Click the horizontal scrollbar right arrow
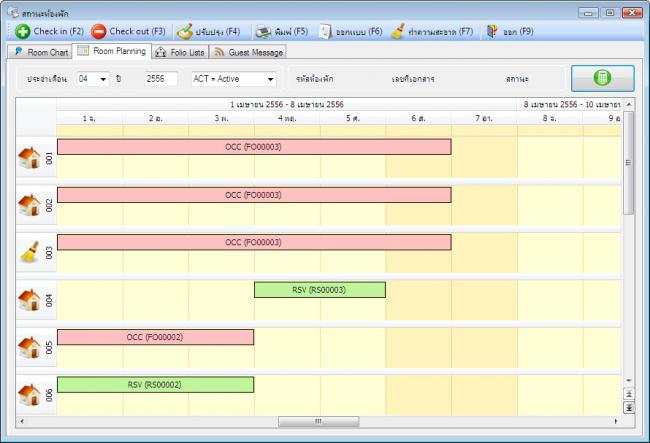 click(616, 421)
